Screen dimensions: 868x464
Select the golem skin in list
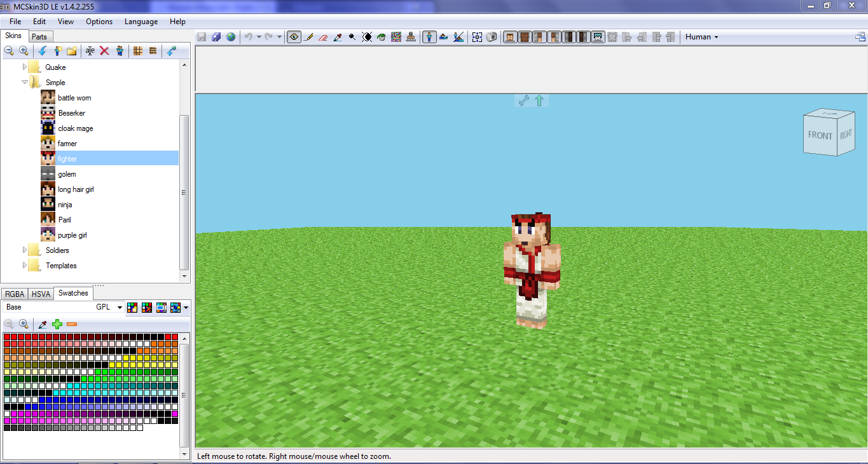pyautogui.click(x=67, y=174)
